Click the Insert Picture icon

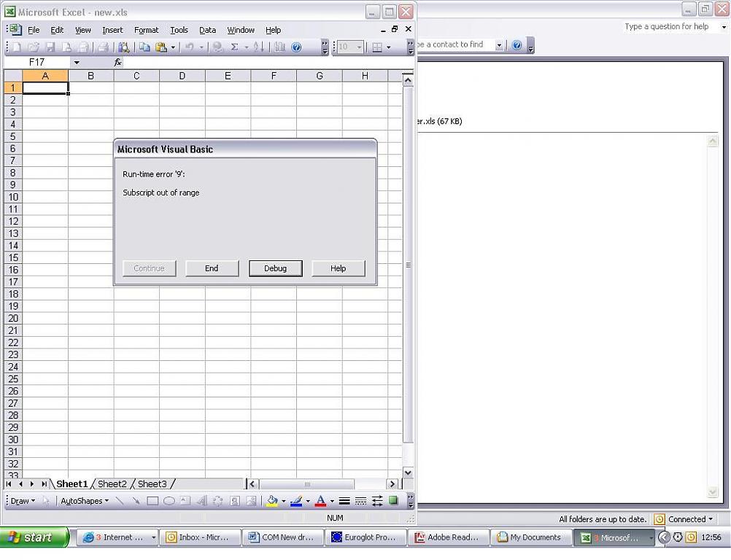[x=251, y=501]
